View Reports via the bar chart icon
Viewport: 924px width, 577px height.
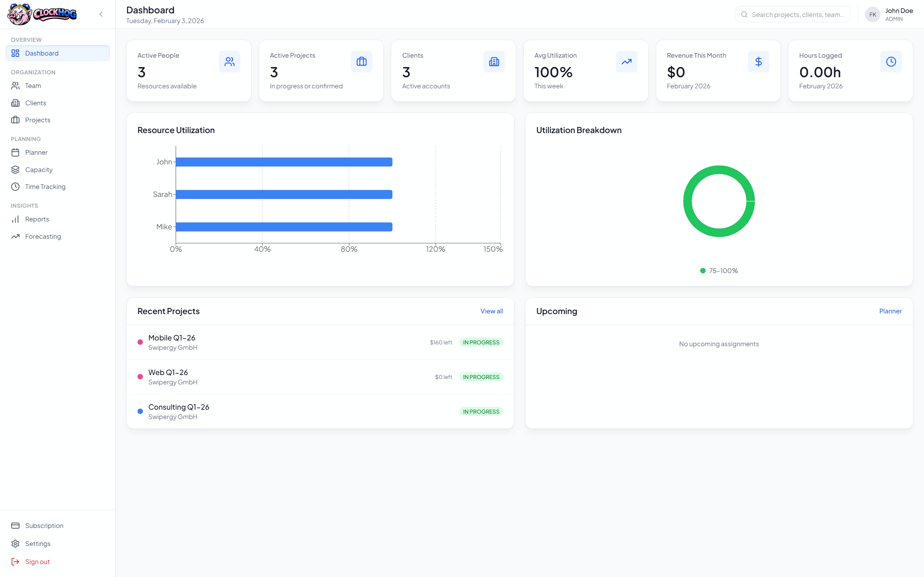point(15,219)
